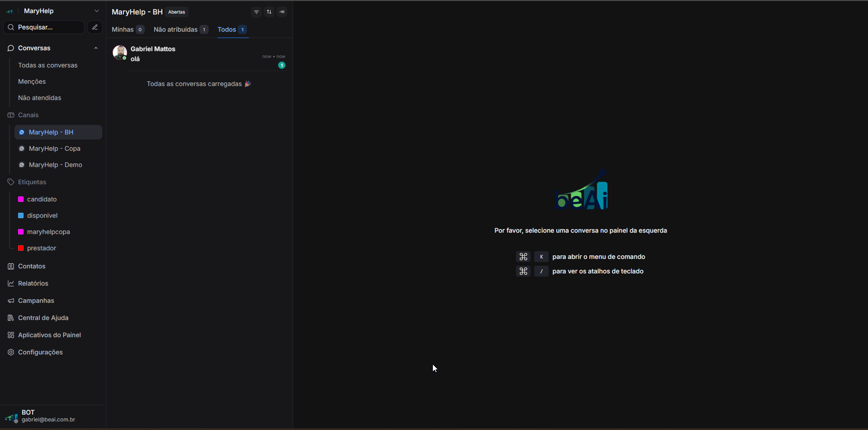
Task: Open the sort conversations icon
Action: click(269, 12)
